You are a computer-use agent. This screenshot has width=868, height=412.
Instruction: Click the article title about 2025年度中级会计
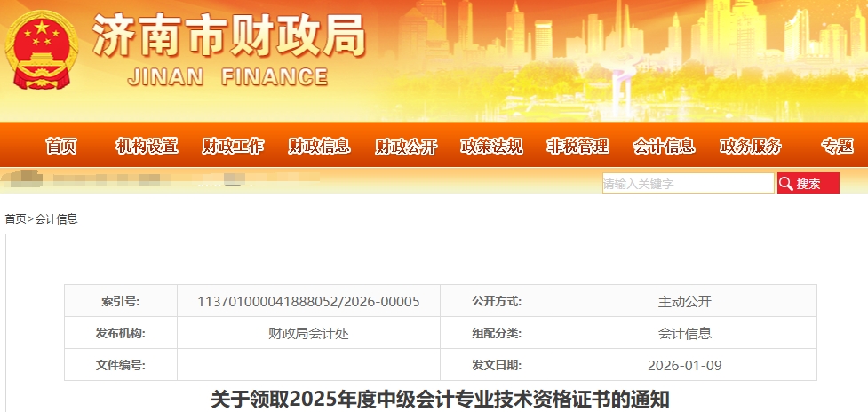click(x=440, y=400)
